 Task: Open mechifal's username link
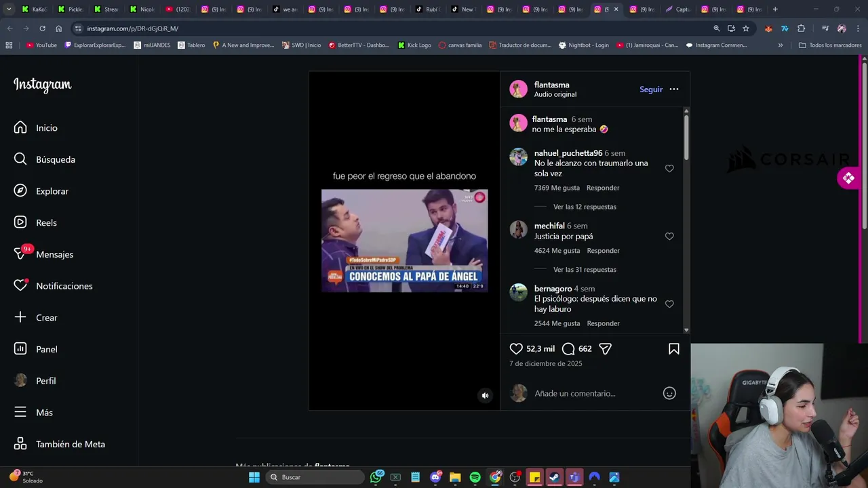[549, 226]
